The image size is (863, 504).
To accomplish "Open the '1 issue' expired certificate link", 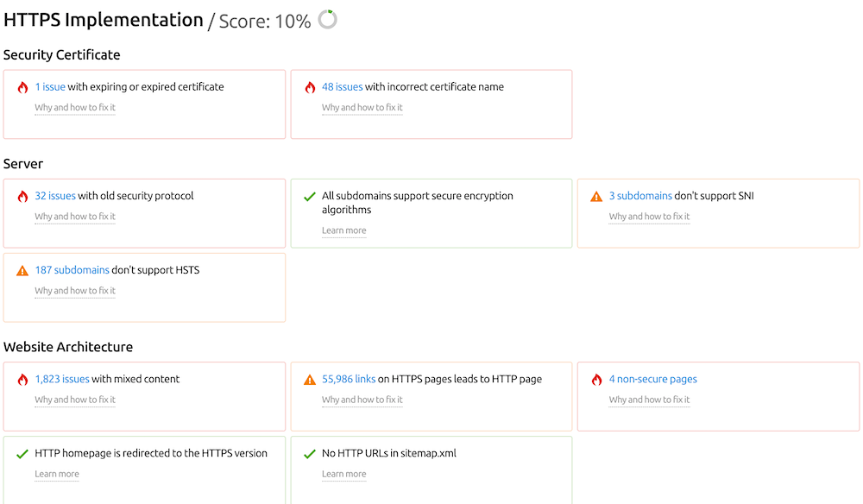I will coord(50,87).
